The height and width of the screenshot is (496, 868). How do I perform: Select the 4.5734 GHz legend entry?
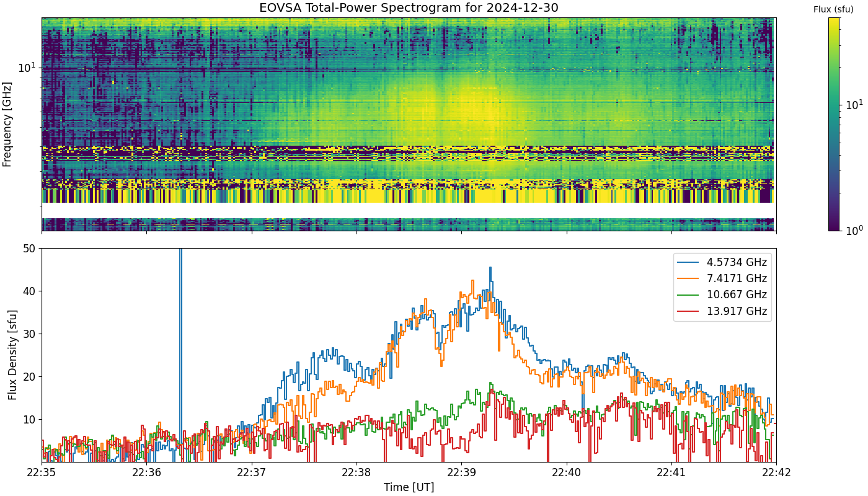[x=724, y=262]
